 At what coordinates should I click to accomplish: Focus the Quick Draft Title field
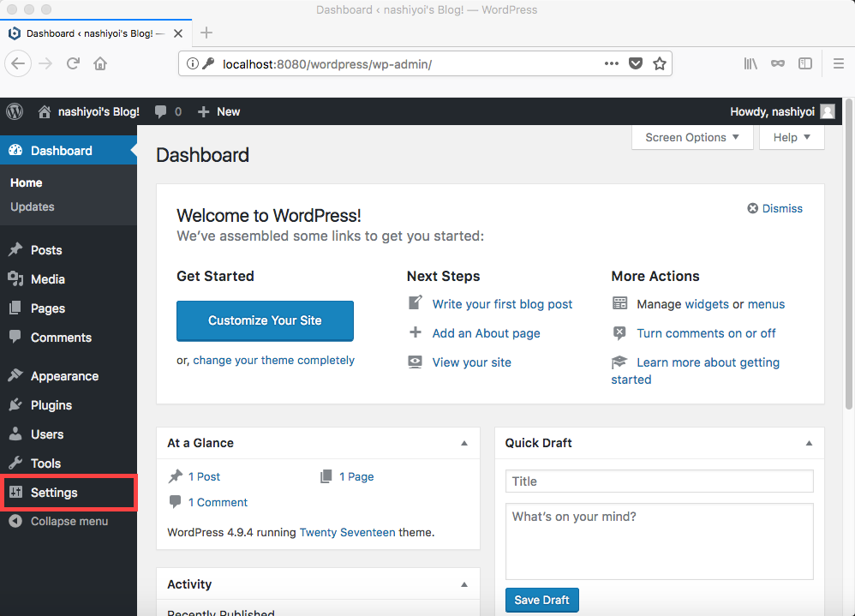pyautogui.click(x=660, y=481)
